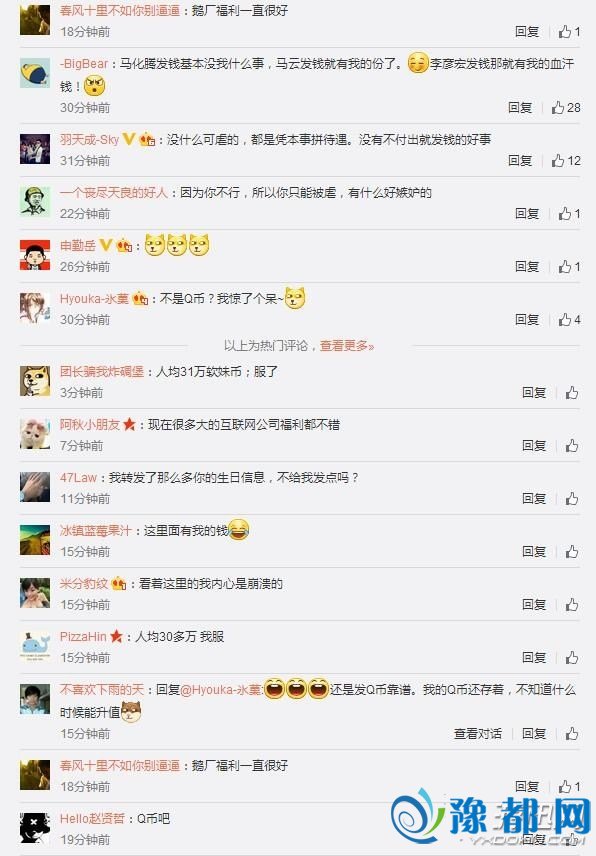This screenshot has width=596, height=856.
Task: Reply to -BigBear's comment
Action: point(520,108)
